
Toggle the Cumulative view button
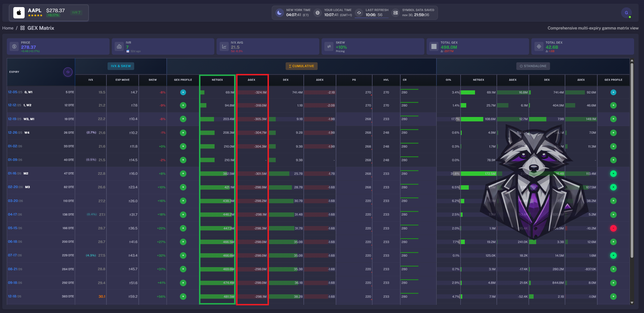[x=301, y=66]
